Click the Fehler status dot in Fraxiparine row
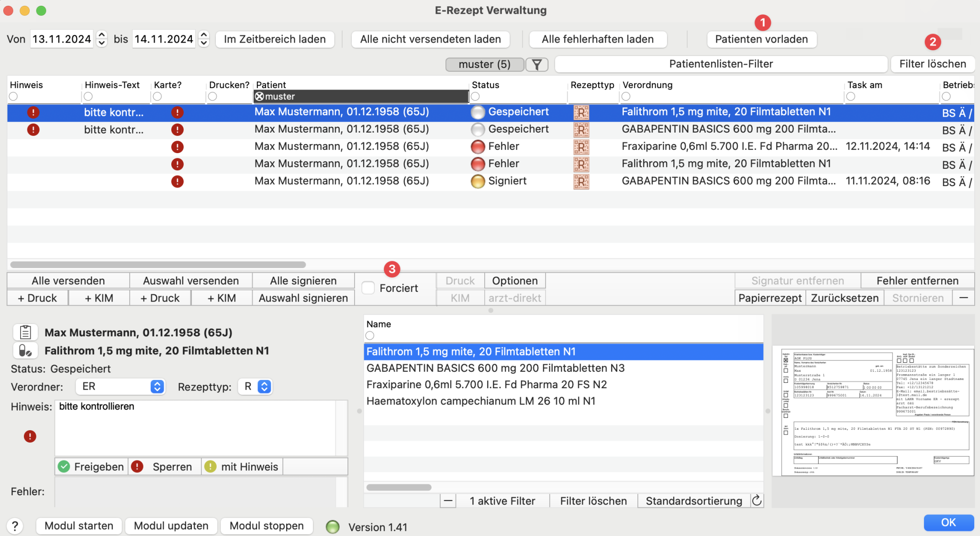The height and width of the screenshot is (536, 980). 478,147
